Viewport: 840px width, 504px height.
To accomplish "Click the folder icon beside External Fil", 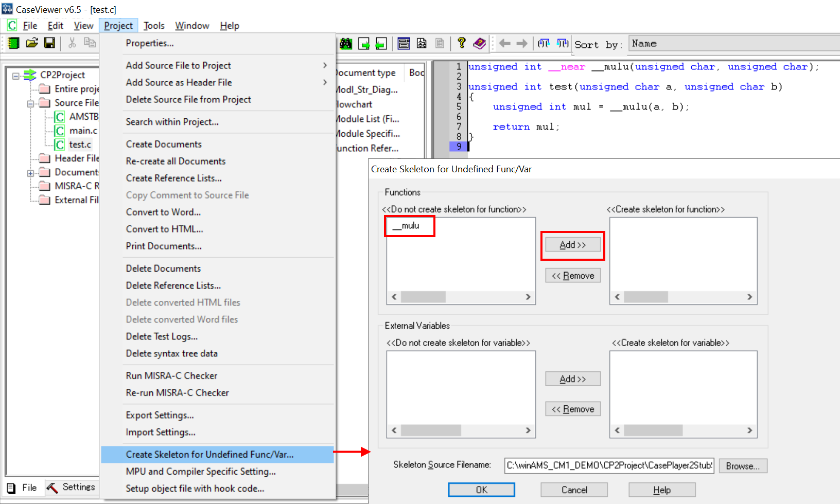I will click(45, 200).
